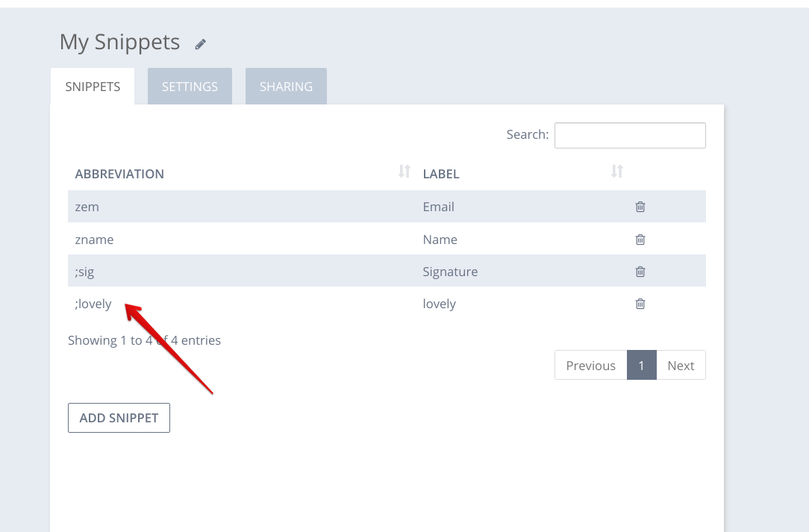Go to the Previous page
This screenshot has width=809, height=532.
click(x=590, y=366)
